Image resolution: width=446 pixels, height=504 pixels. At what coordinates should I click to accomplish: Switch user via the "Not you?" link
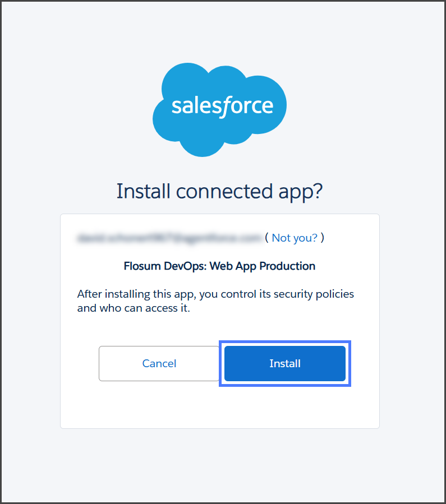(295, 238)
